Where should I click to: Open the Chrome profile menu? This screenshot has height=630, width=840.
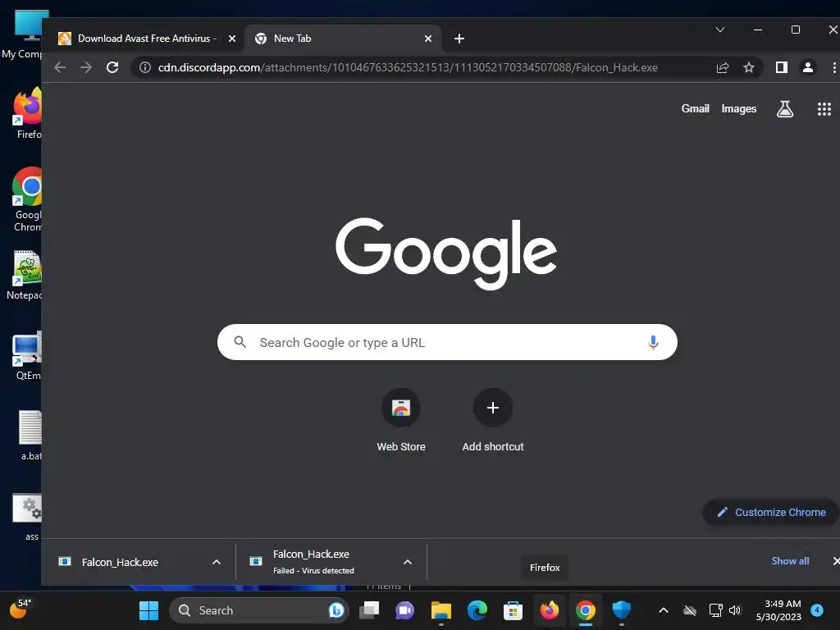808,67
